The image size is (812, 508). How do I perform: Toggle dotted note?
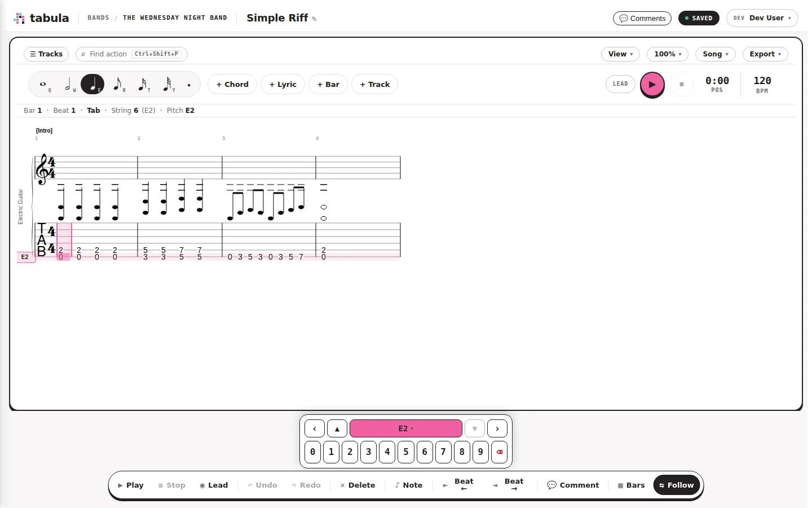coord(189,85)
